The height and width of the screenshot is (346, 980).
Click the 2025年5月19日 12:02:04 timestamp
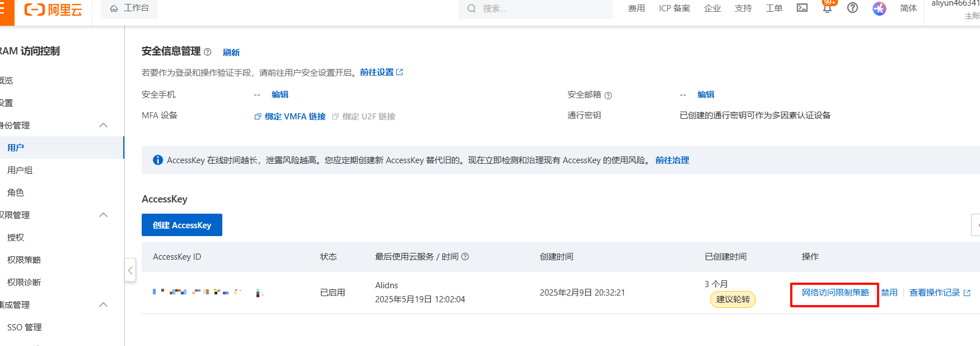420,299
